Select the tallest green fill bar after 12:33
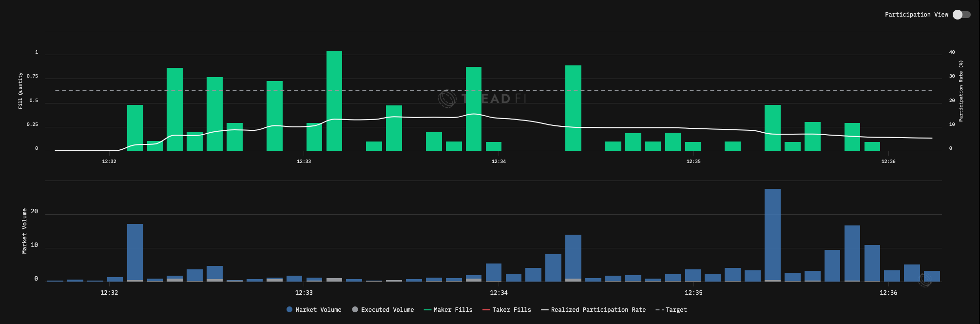Image resolution: width=980 pixels, height=324 pixels. point(334,101)
